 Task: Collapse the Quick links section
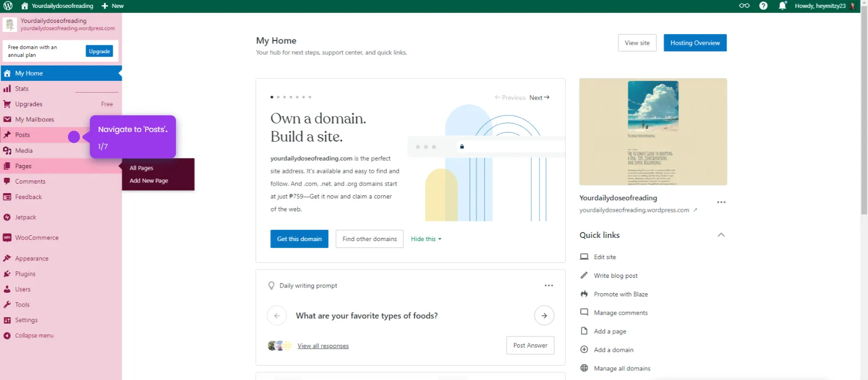pos(721,235)
